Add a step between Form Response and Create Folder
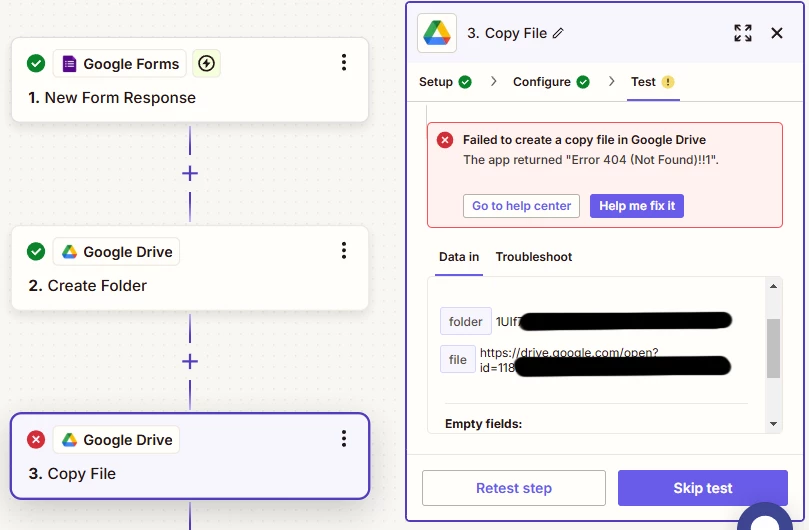The image size is (809, 530). pos(190,173)
